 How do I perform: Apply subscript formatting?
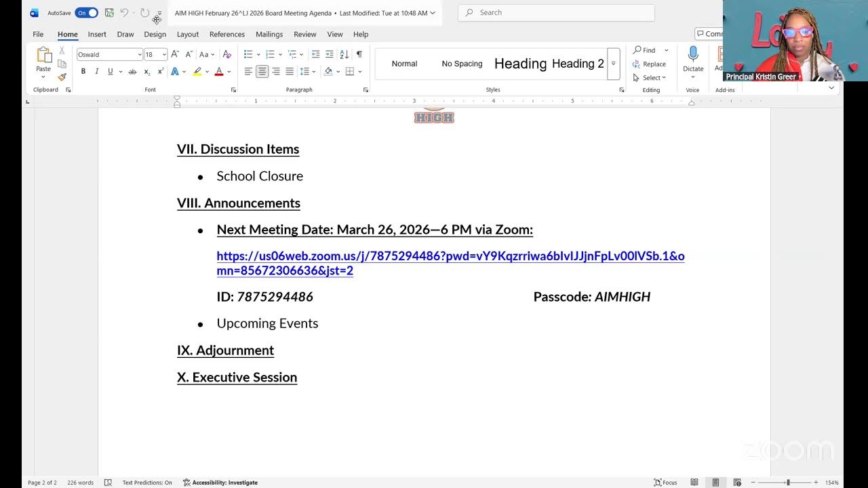point(147,71)
